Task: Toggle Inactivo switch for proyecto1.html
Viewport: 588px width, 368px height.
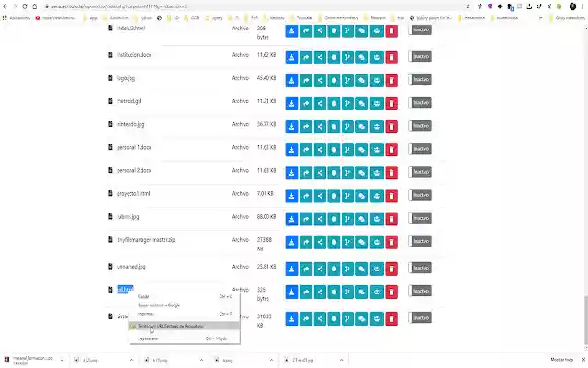Action: [x=420, y=195]
